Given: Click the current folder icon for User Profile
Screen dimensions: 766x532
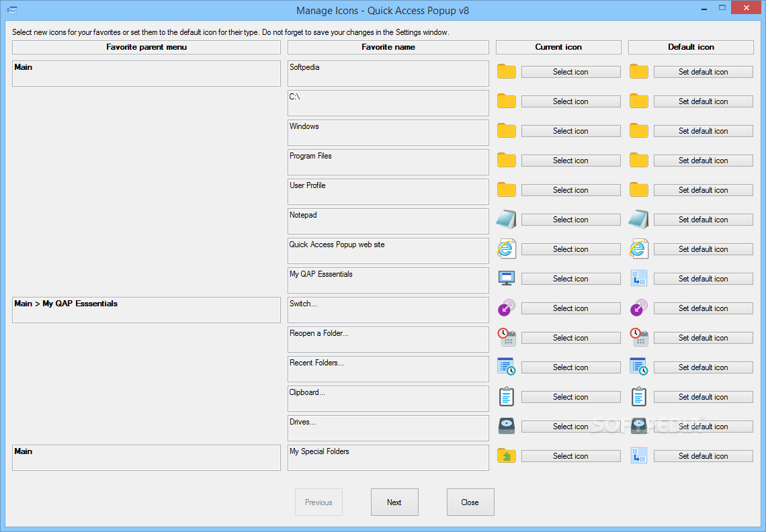Looking at the screenshot, I should click(507, 189).
